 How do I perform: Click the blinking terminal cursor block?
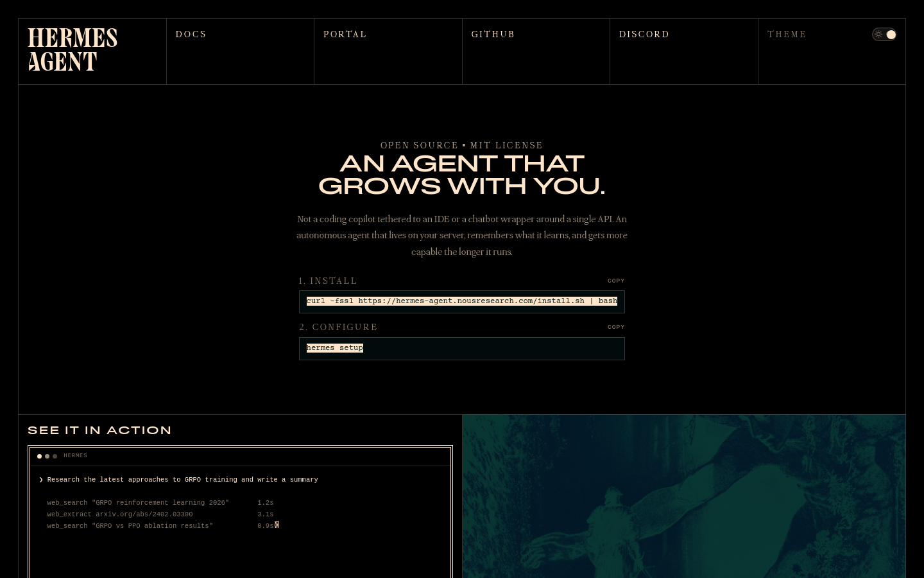(x=277, y=525)
